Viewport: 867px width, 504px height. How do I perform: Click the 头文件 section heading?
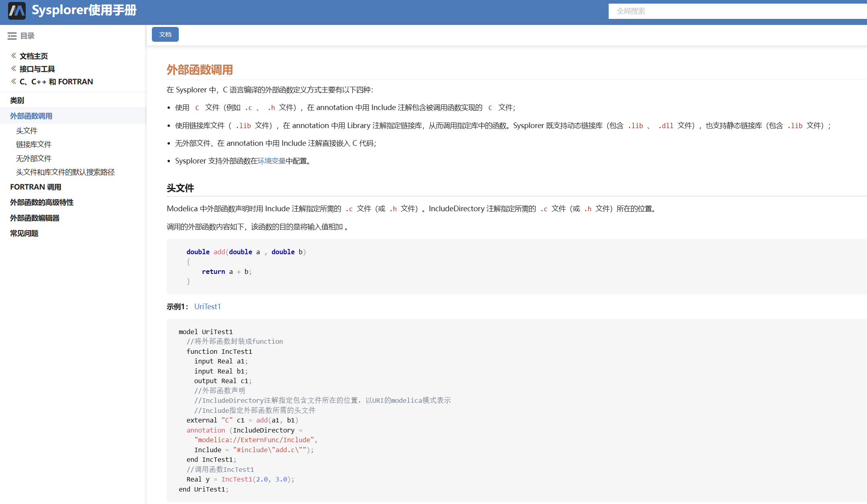pos(180,188)
